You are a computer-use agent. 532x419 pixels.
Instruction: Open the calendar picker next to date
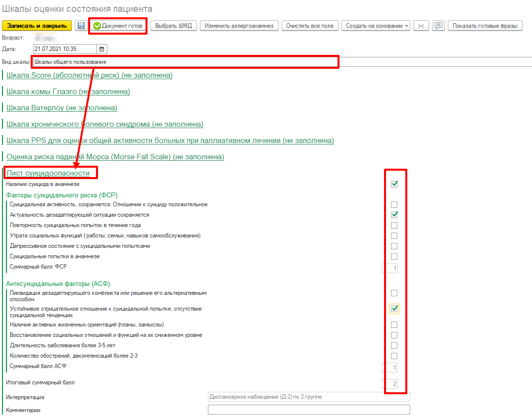[102, 48]
